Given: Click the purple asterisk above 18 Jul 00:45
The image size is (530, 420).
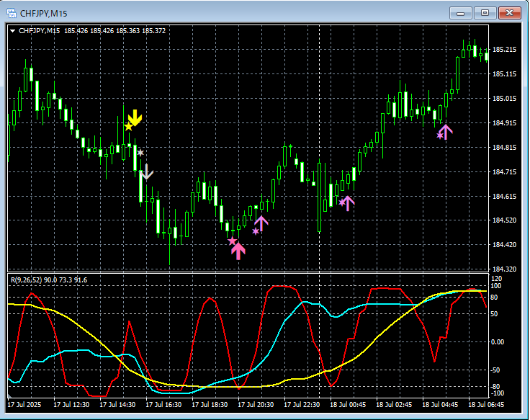Looking at the screenshot, I should click(342, 202).
